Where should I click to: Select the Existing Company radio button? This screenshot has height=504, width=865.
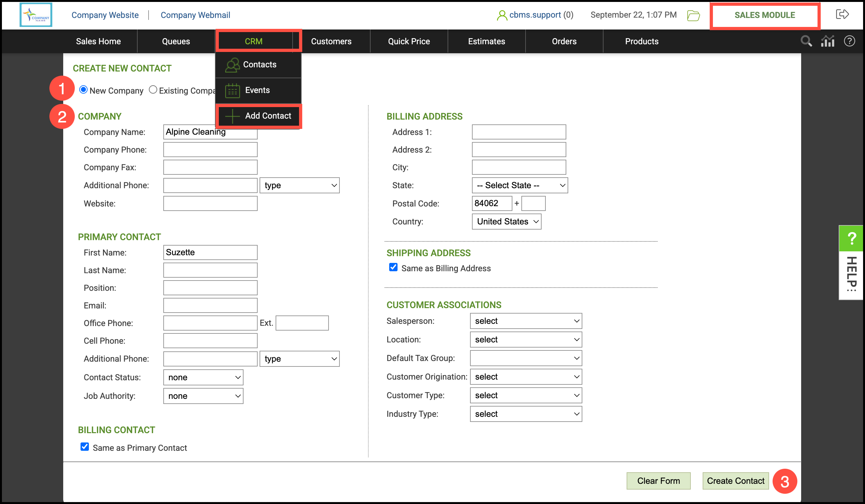tap(153, 90)
